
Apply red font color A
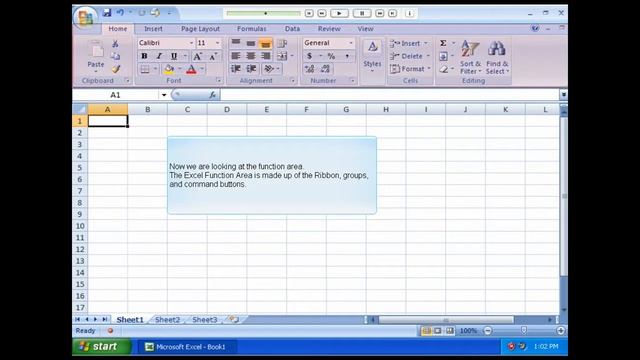pos(191,69)
